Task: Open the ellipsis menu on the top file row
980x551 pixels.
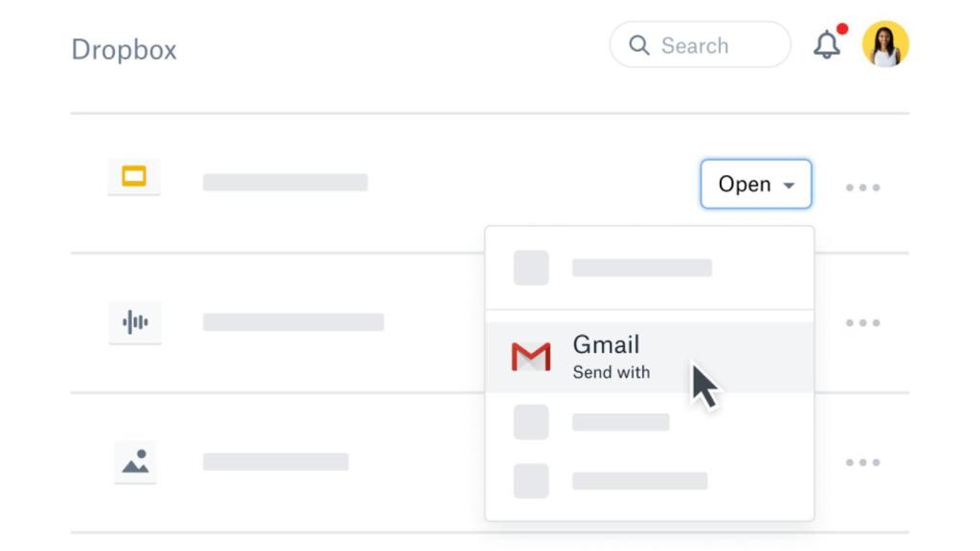Action: pos(862,187)
